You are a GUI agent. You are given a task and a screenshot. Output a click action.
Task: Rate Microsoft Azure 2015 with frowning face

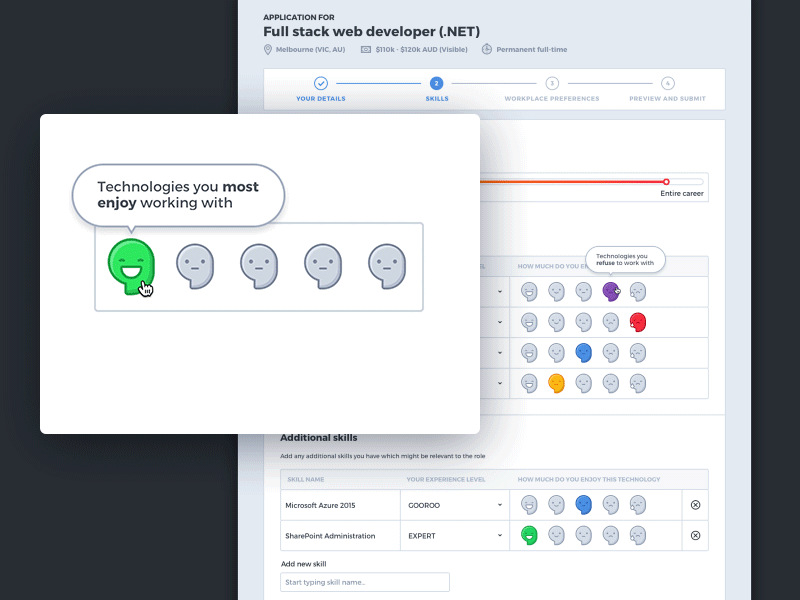coord(611,505)
